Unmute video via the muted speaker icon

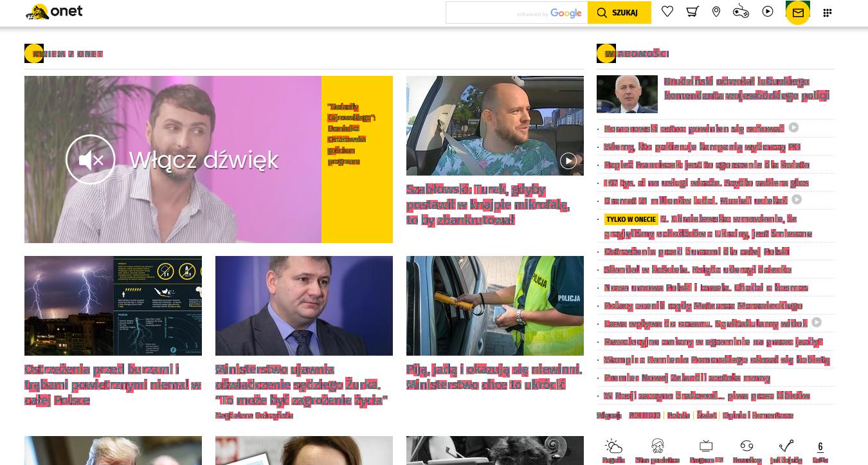click(91, 160)
